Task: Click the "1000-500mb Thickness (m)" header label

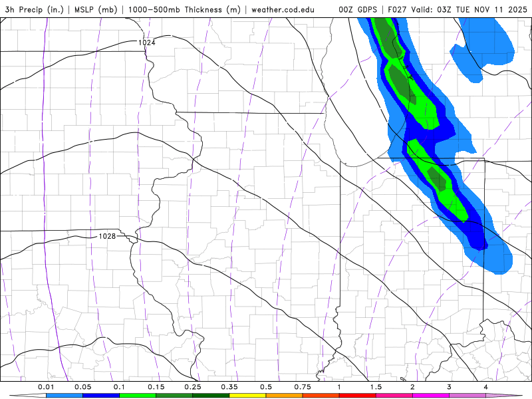Action: 184,9
